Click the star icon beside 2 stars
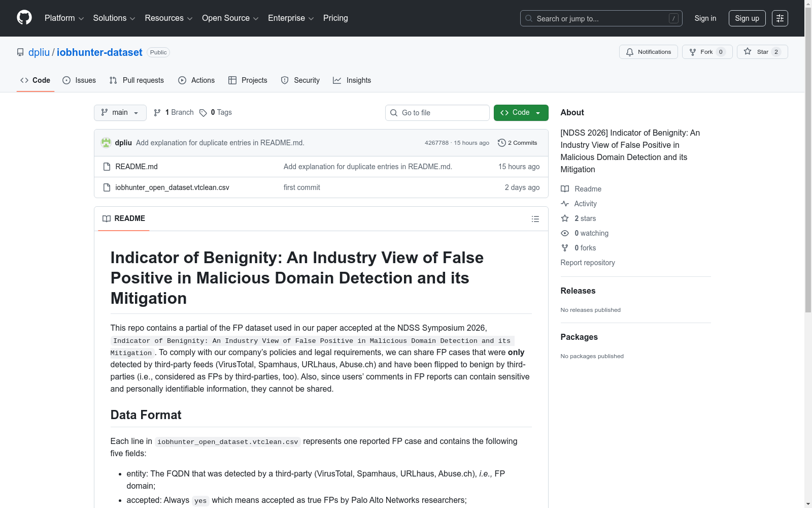Image resolution: width=812 pixels, height=508 pixels. [x=565, y=218]
